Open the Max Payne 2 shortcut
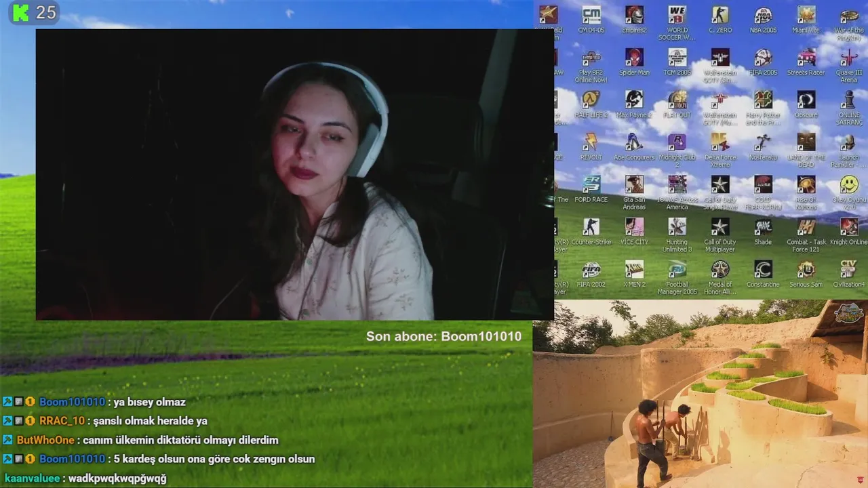Screen dimensions: 868x488 pyautogui.click(x=634, y=105)
